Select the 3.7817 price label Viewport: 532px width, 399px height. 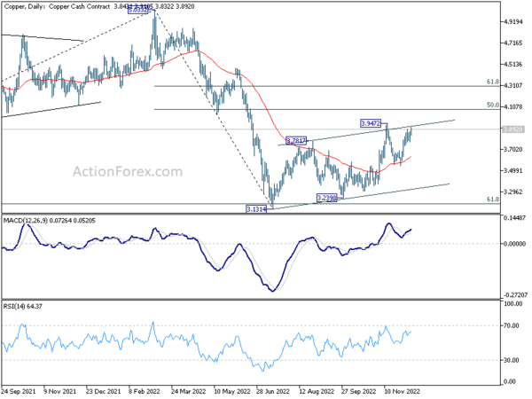[x=296, y=140]
